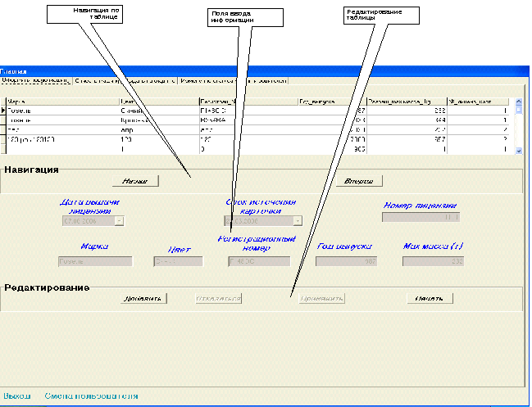Click the авр cell in the colour column
Viewport: 532px width, 407px height.
[160, 129]
